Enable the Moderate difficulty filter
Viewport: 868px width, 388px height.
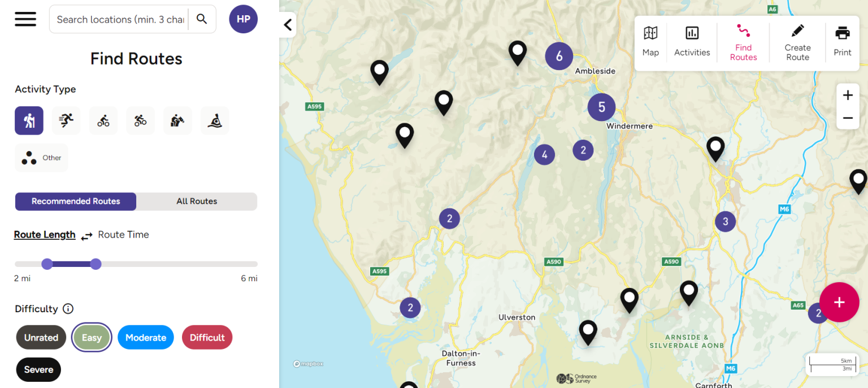146,338
